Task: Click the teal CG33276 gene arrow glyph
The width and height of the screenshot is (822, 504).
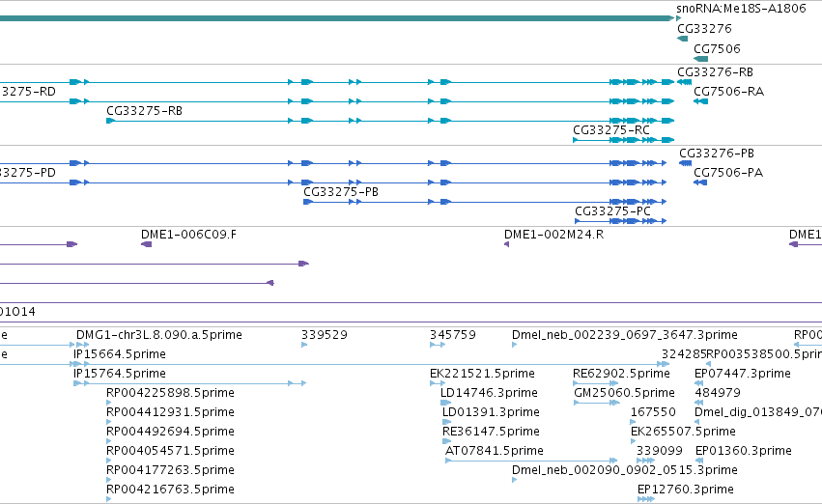Action: [682, 39]
